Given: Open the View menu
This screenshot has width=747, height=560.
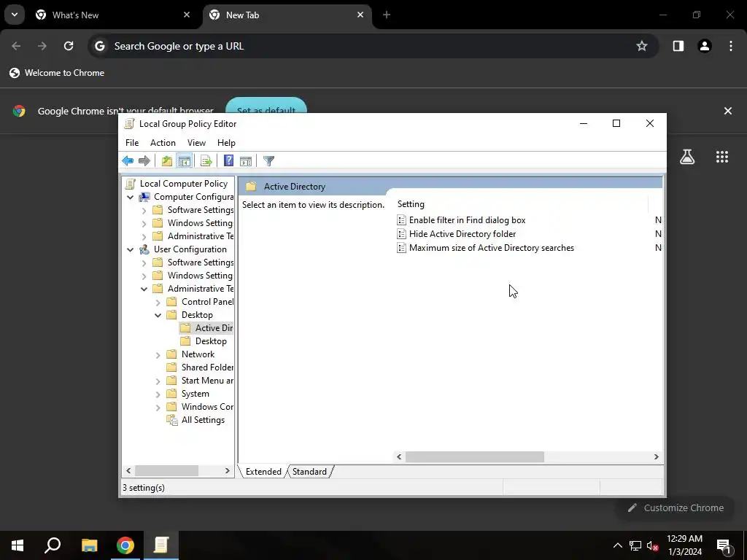Looking at the screenshot, I should coord(196,143).
